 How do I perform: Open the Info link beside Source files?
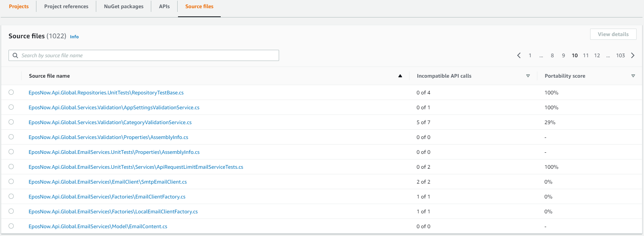tap(74, 37)
